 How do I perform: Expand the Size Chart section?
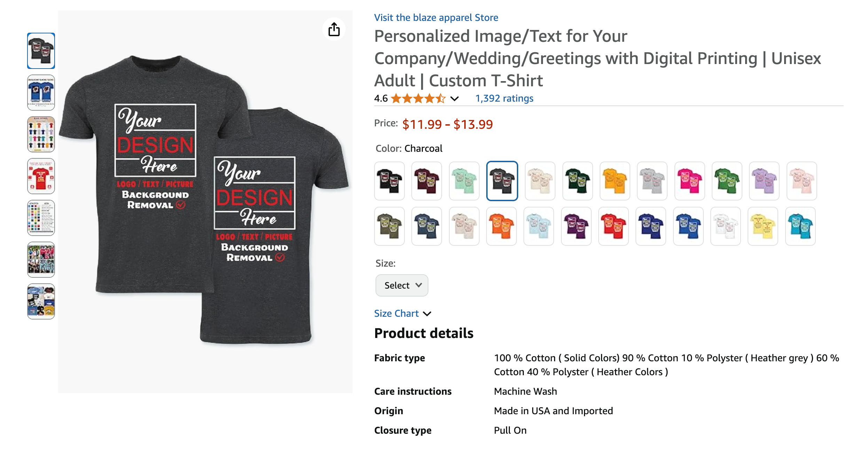point(403,314)
